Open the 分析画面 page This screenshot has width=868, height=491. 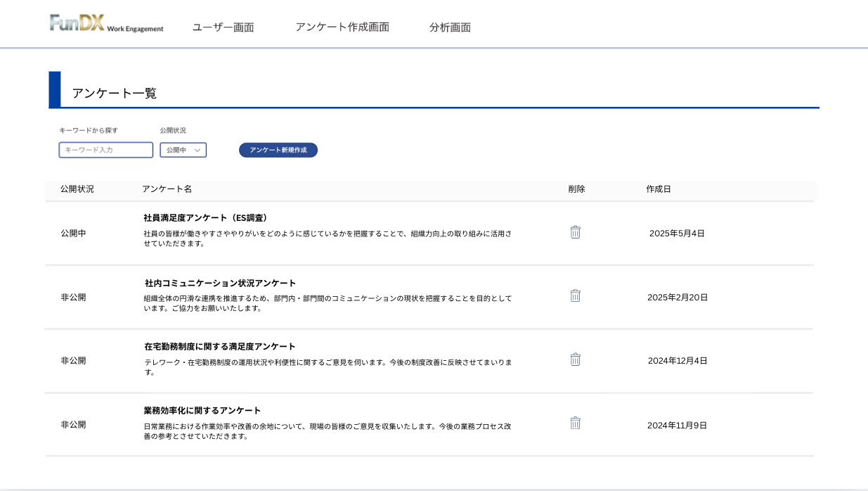pos(450,27)
